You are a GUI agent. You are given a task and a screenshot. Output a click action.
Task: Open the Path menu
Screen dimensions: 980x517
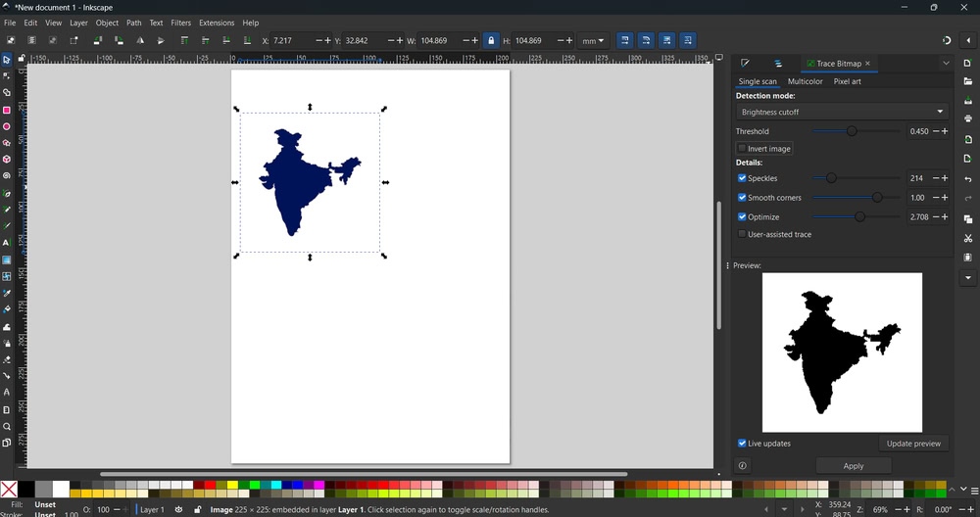pos(133,23)
